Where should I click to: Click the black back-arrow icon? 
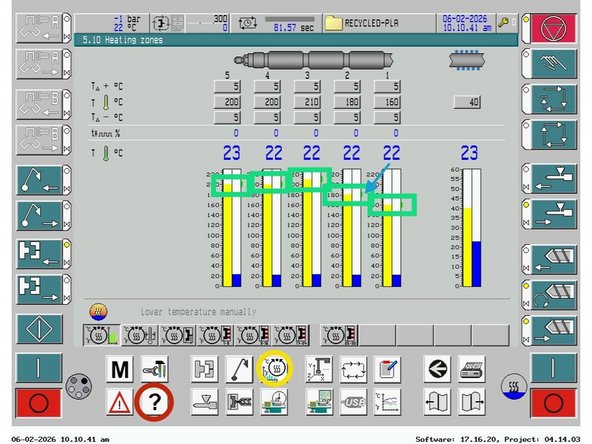[437, 369]
